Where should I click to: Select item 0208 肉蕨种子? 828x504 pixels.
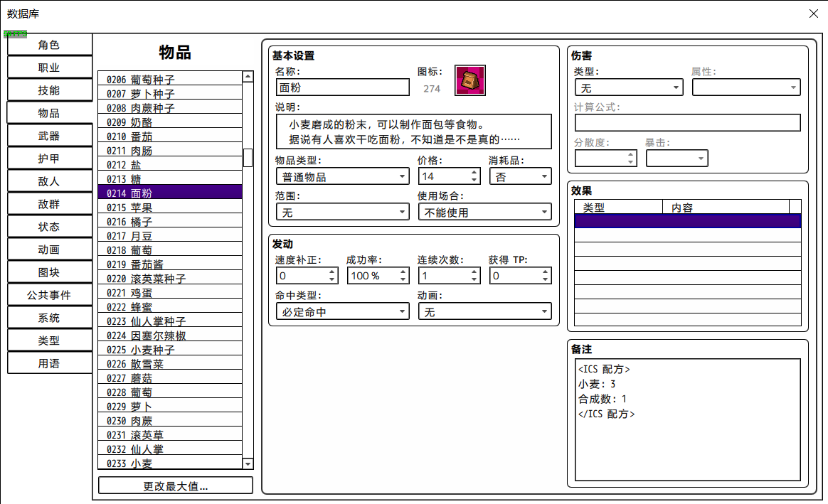pyautogui.click(x=170, y=107)
